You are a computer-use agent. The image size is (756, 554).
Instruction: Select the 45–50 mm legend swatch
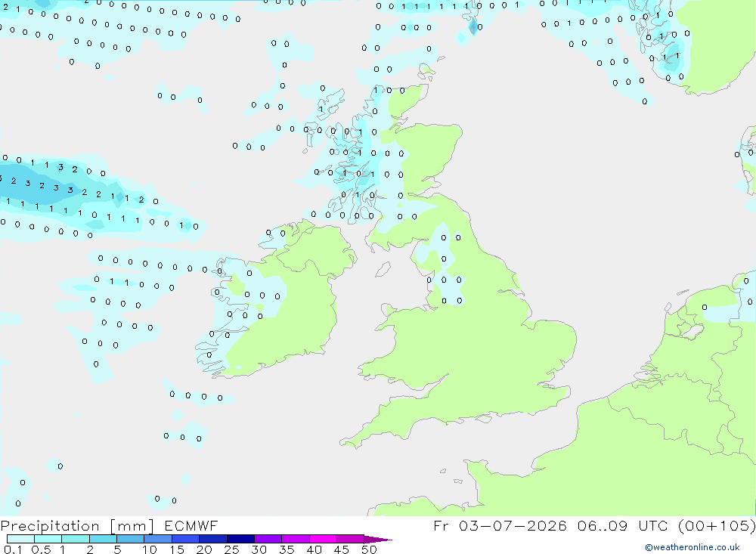[350, 539]
